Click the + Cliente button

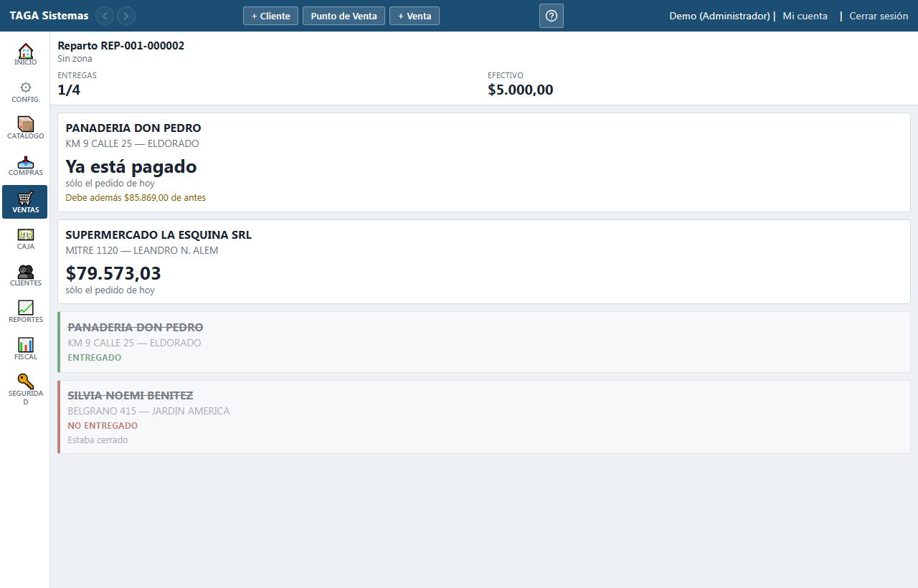pyautogui.click(x=270, y=16)
